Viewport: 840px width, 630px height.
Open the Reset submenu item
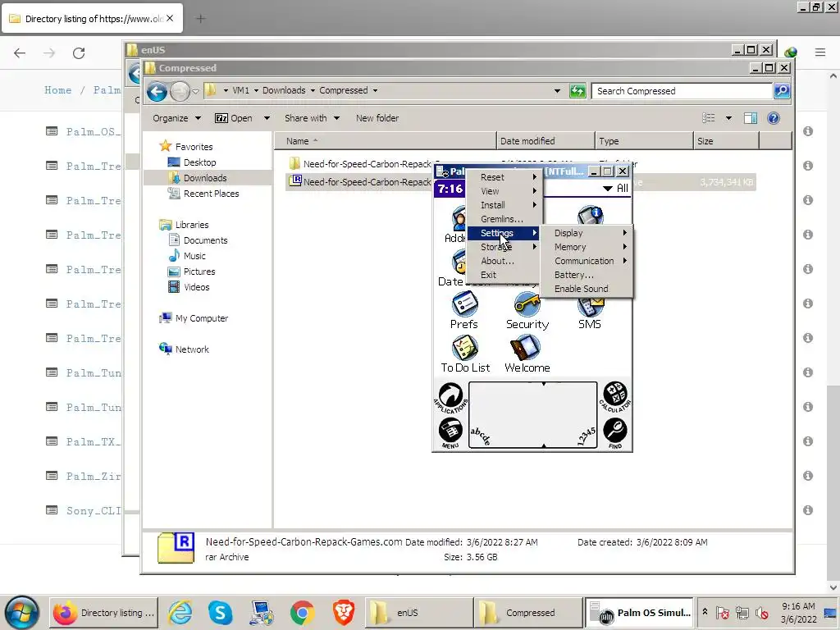pyautogui.click(x=504, y=177)
